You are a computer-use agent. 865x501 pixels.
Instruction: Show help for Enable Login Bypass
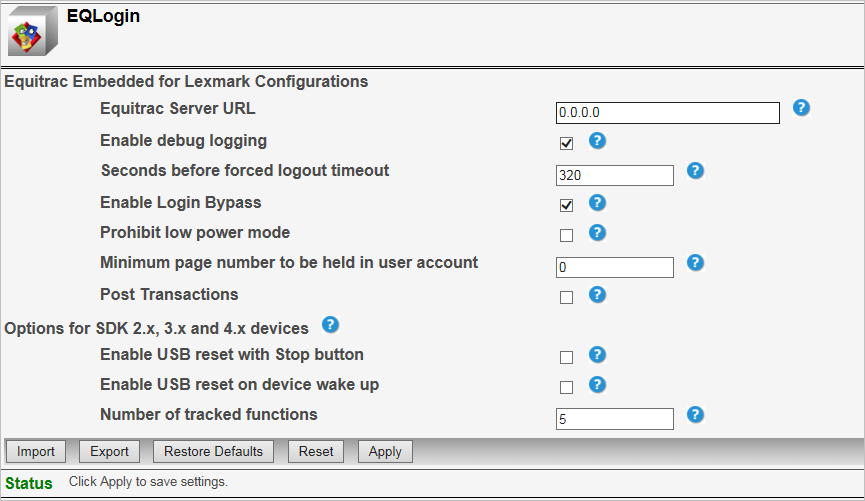point(597,203)
